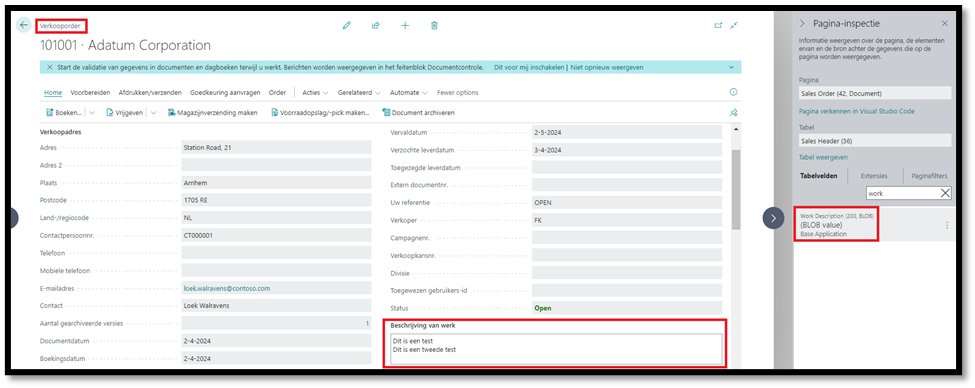
Task: Click the Tabel weergeven link
Action: point(823,157)
